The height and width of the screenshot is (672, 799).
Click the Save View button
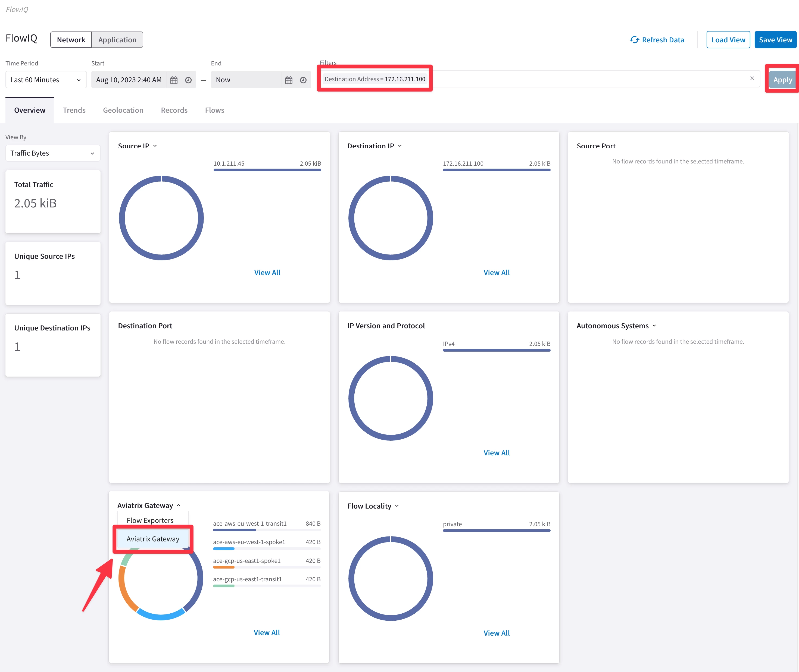775,40
